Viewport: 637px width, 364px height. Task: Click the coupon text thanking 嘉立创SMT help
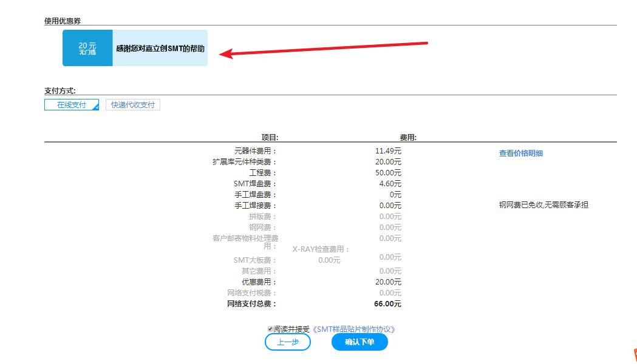(160, 48)
